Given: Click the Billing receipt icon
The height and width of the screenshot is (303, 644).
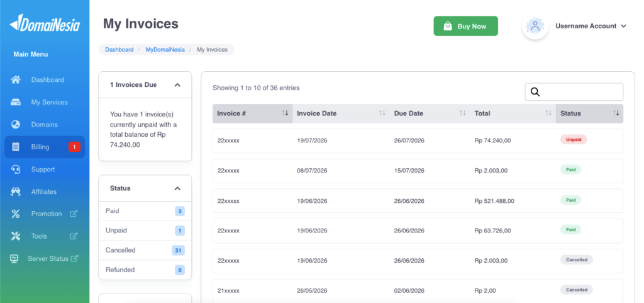Looking at the screenshot, I should click(x=16, y=147).
